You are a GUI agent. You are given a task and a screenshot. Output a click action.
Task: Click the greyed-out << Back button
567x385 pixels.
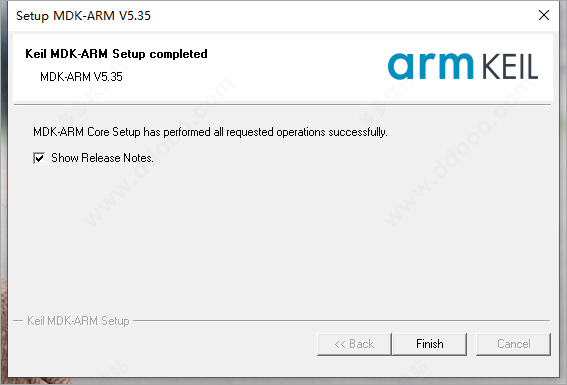click(x=354, y=344)
